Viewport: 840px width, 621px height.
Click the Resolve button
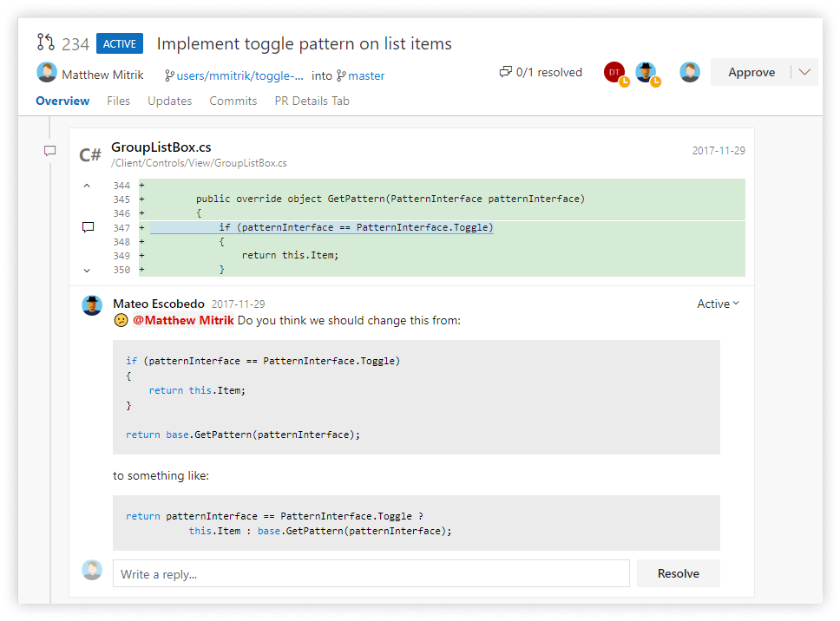pos(678,573)
